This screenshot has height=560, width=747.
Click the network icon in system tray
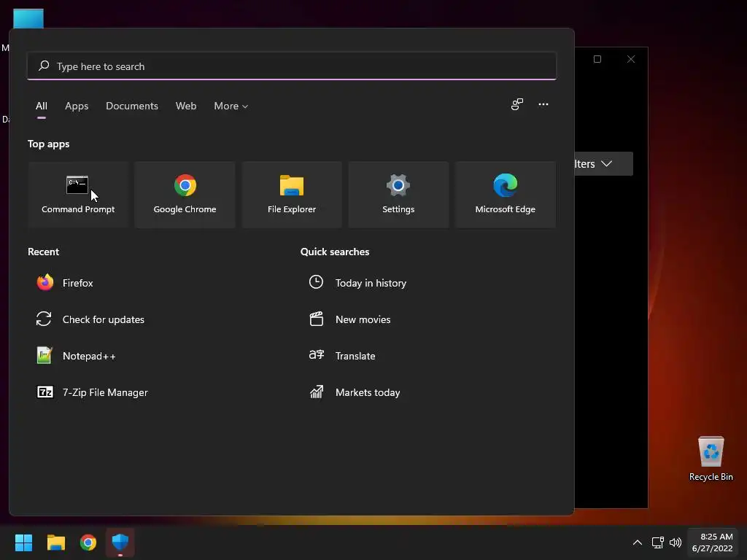click(x=657, y=542)
